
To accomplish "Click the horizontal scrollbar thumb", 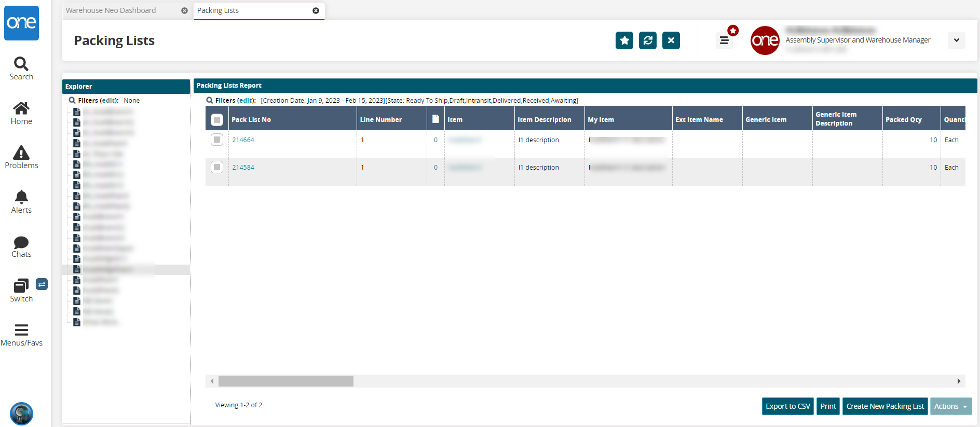I will pyautogui.click(x=286, y=381).
